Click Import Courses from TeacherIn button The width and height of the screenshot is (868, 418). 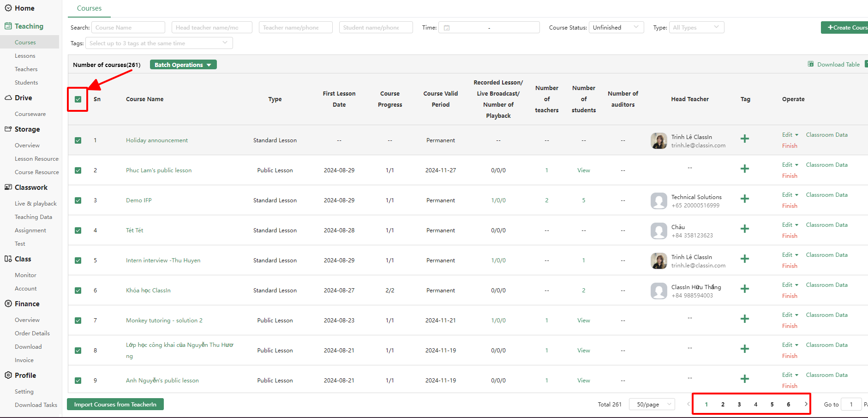pyautogui.click(x=115, y=404)
